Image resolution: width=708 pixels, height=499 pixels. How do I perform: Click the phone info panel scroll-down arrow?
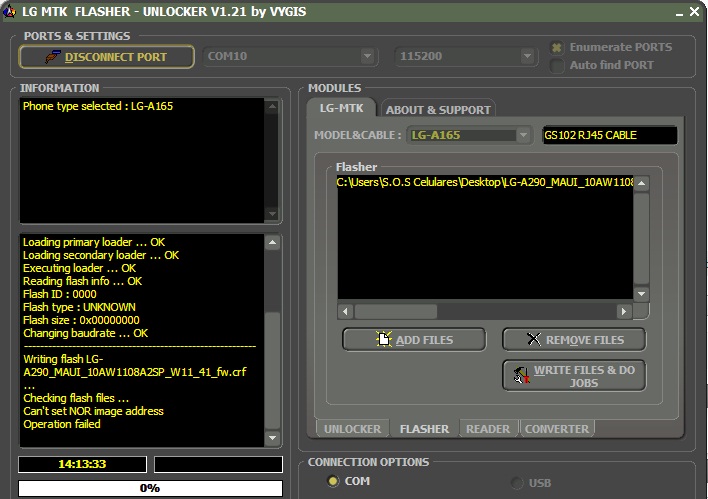pyautogui.click(x=272, y=213)
